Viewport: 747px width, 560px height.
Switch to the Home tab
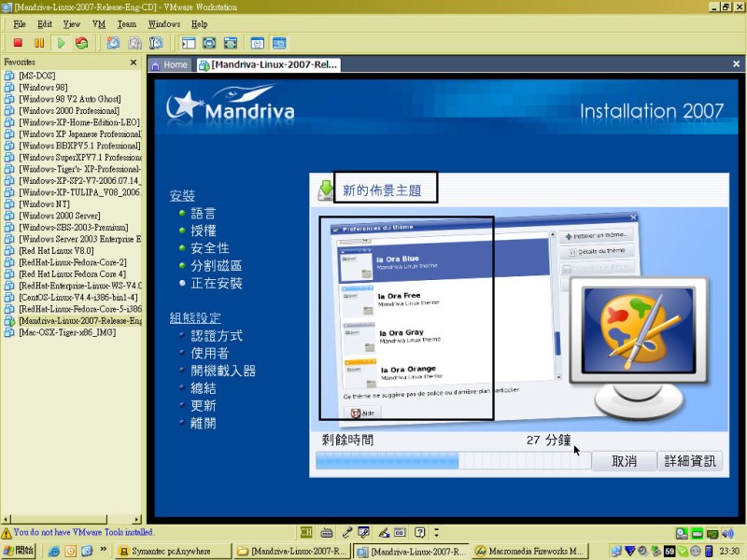[x=169, y=64]
